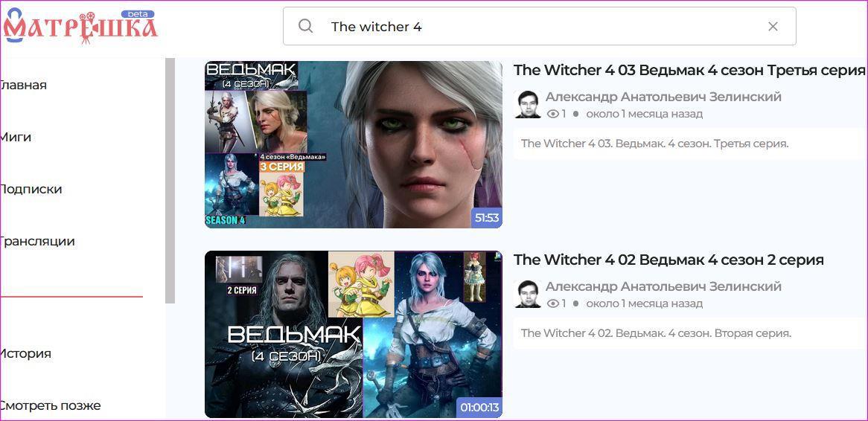Screen dimensions: 868x421
Task: Open video title The Witcher 4 03 Третья серия
Action: coord(689,70)
